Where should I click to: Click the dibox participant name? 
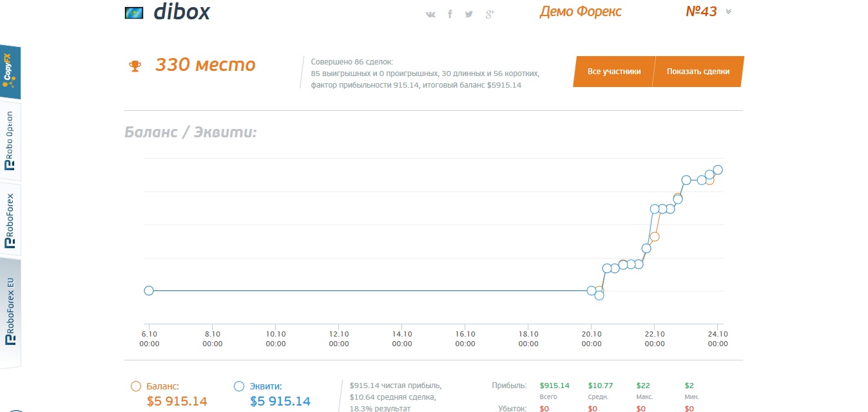point(182,12)
